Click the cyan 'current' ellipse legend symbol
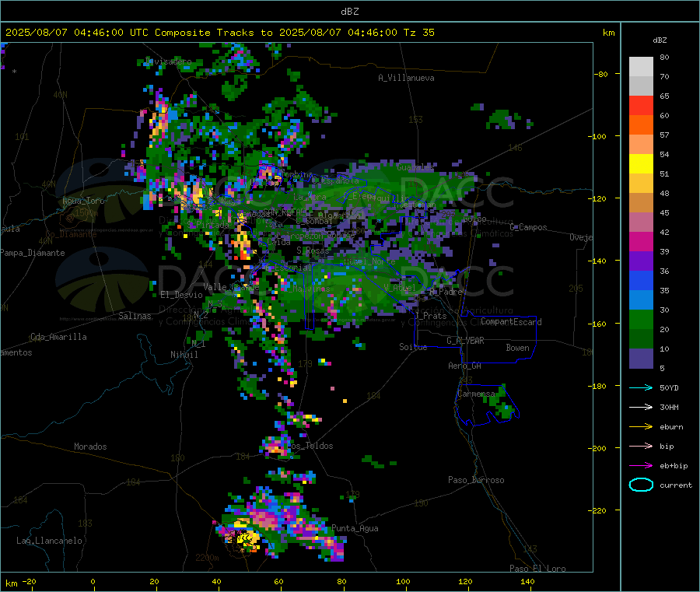The height and width of the screenshot is (592, 700). pos(641,485)
